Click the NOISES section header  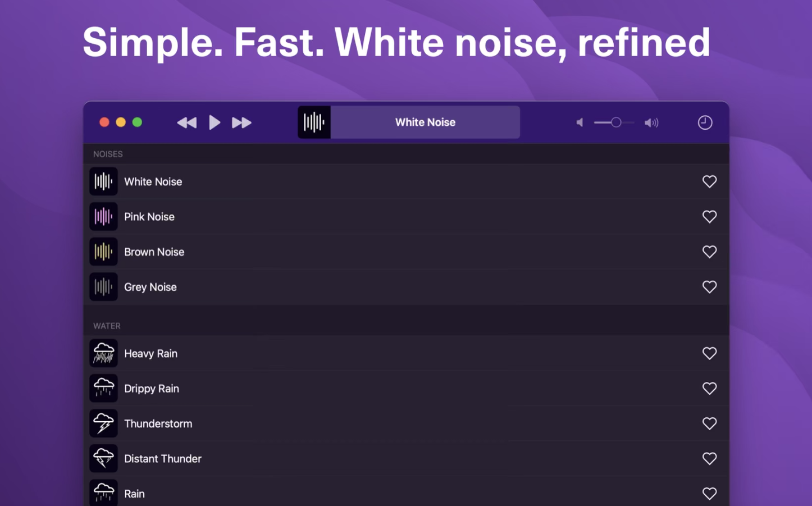point(108,153)
